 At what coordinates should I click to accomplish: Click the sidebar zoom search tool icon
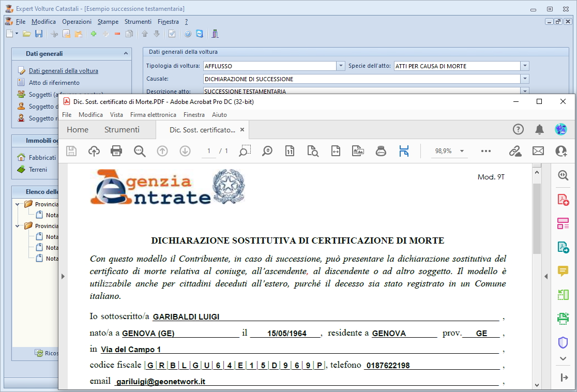563,175
